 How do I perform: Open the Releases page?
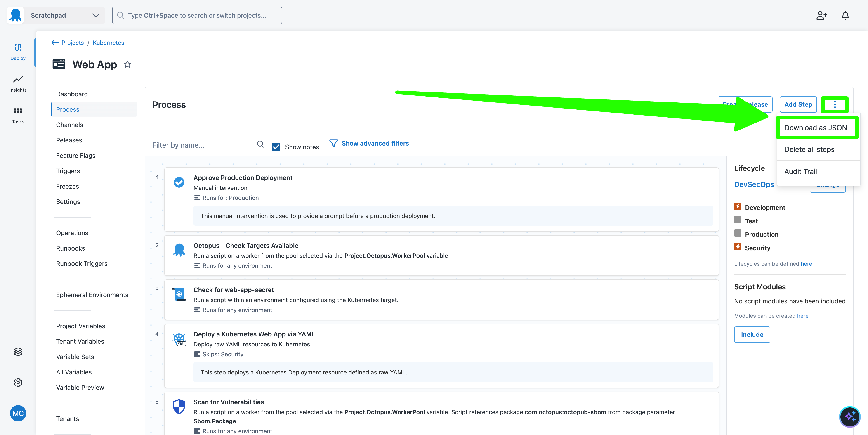click(x=69, y=140)
